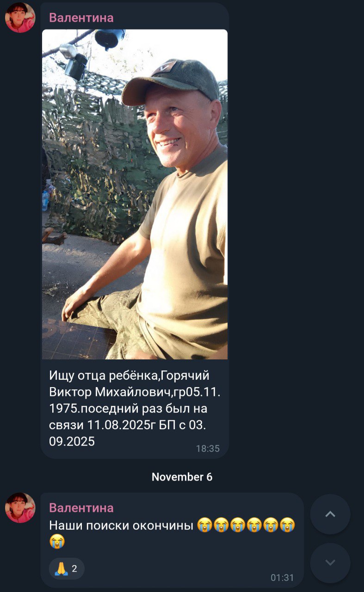Toggle the praying hands reaction
Screen dimensions: 364x592
(67, 568)
